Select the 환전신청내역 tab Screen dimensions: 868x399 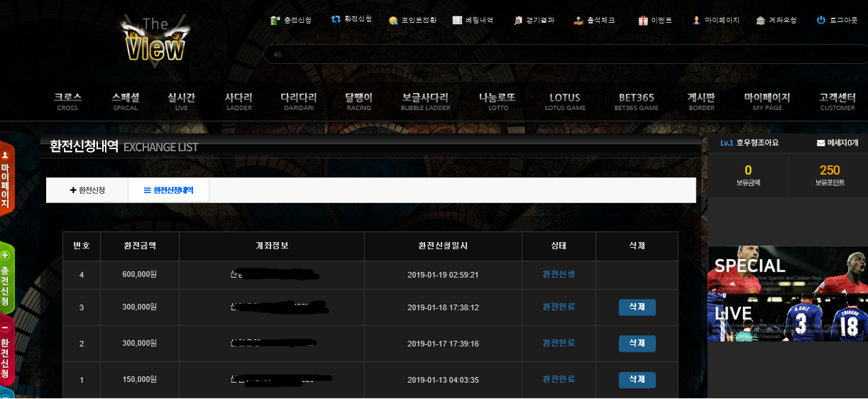(168, 190)
